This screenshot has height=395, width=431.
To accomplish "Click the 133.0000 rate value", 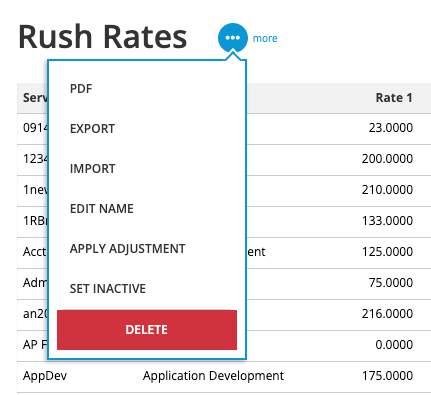I will coord(387,221).
